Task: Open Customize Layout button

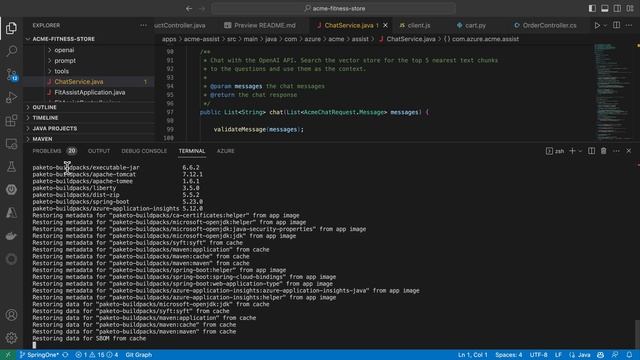Action: 630,9
